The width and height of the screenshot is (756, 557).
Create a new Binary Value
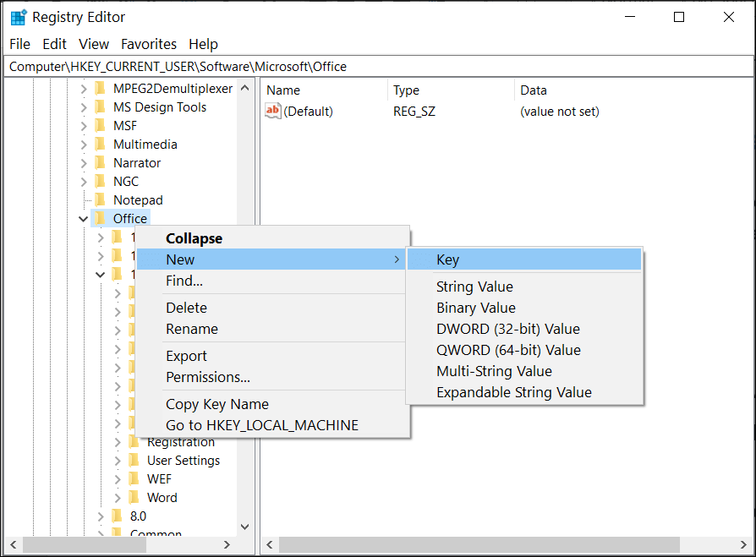524,308
